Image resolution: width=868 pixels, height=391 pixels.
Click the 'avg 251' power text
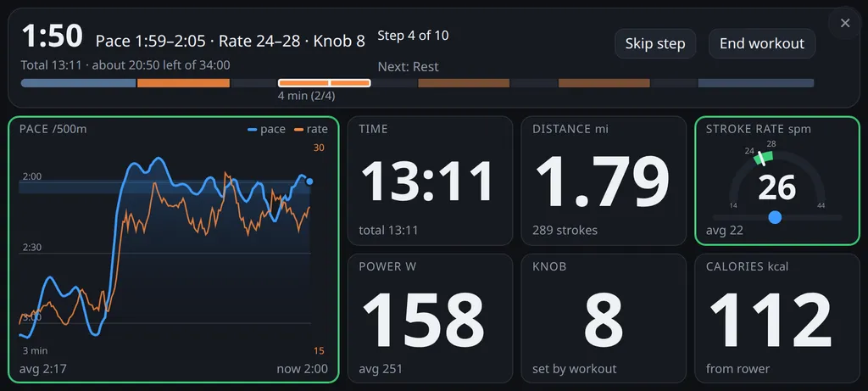coord(381,369)
